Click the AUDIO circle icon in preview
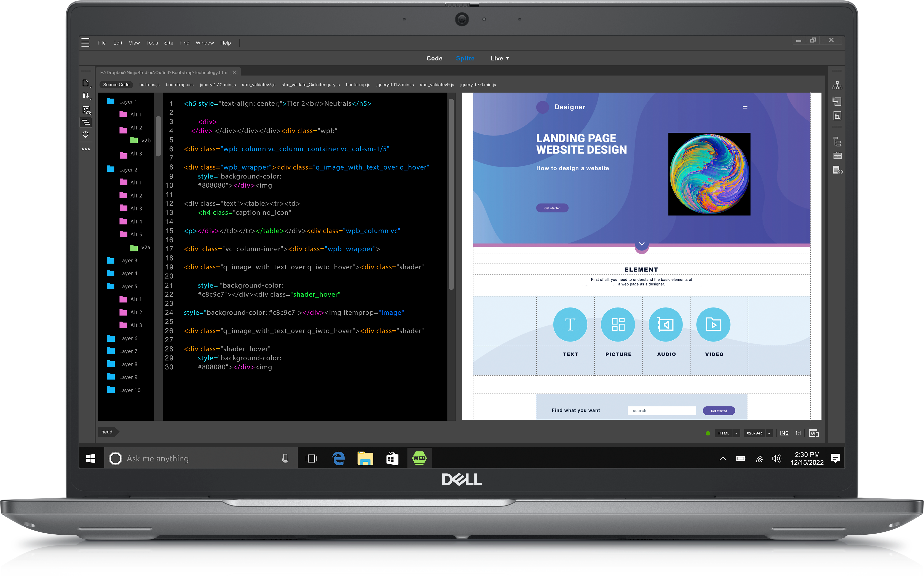 click(665, 325)
